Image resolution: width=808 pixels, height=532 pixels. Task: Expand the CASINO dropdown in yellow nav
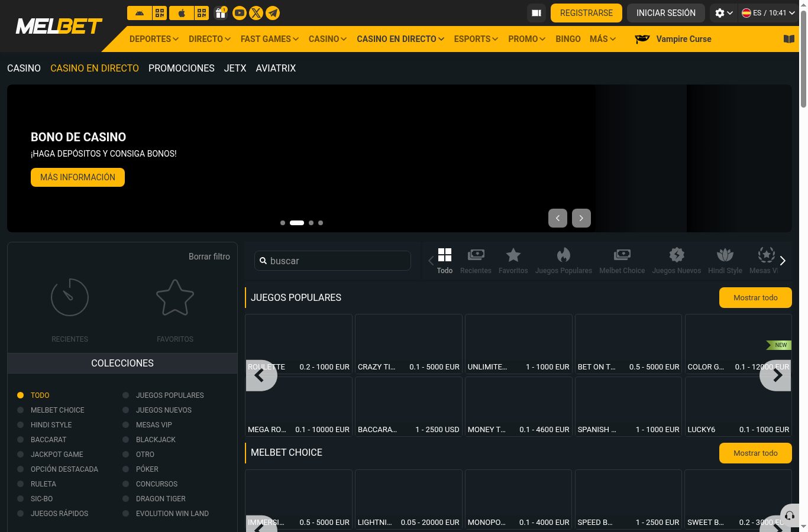pos(328,39)
